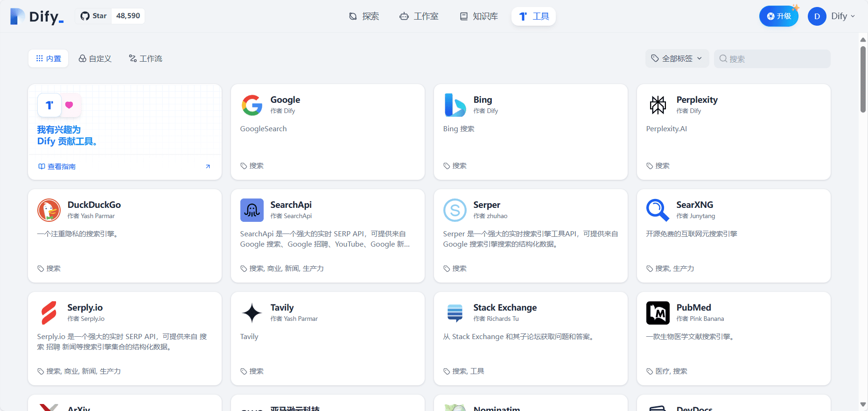Open the Perplexity card title

tap(697, 99)
